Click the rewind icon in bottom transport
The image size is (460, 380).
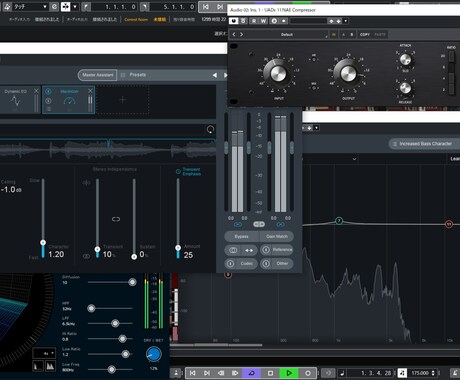click(221, 373)
